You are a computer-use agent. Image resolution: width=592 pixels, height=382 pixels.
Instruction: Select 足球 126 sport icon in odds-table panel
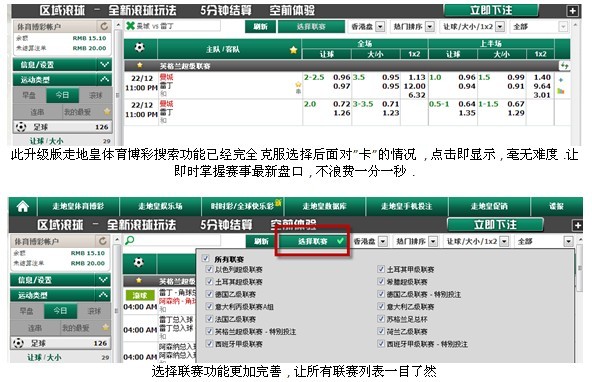point(20,127)
